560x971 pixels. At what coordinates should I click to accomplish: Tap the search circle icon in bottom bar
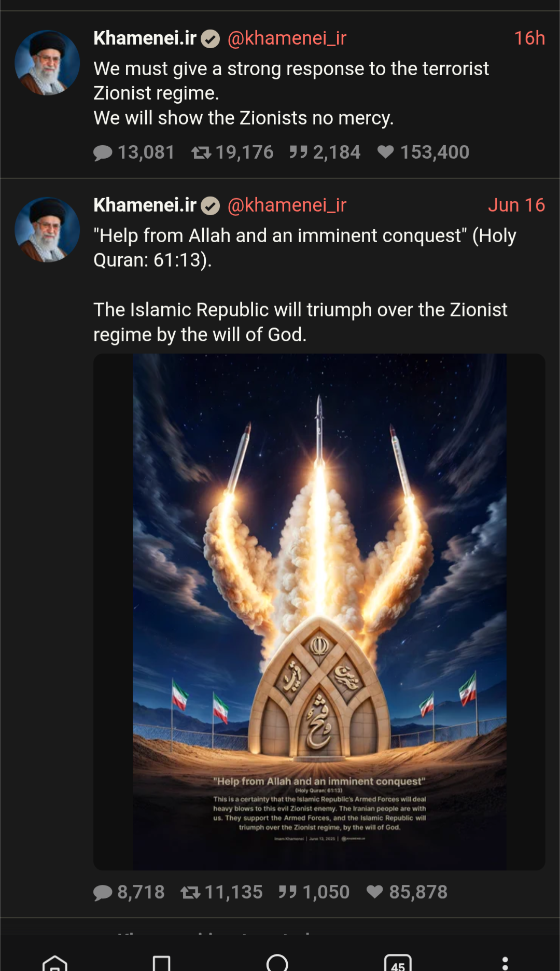click(277, 963)
